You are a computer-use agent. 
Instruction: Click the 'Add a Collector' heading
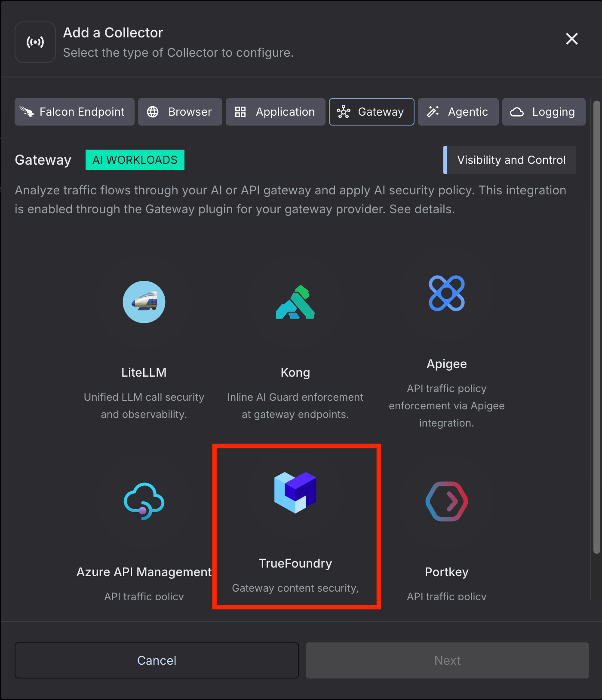pyautogui.click(x=113, y=33)
